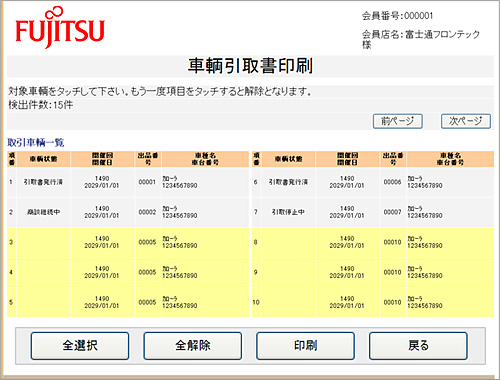The height and width of the screenshot is (380, 500).
Task: Select all vehicles with 全選択
Action: [x=80, y=346]
